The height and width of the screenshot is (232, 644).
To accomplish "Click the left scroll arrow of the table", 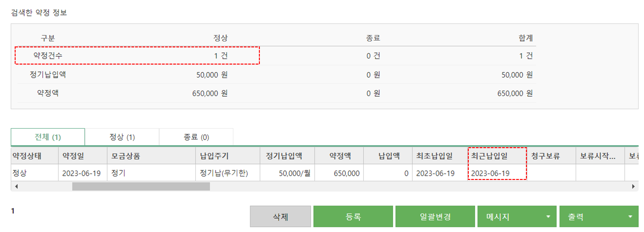I will (16, 186).
